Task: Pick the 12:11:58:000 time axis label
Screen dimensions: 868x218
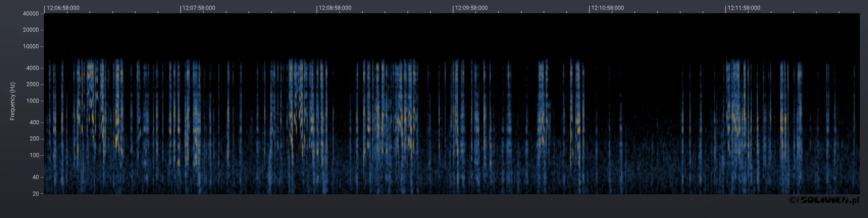Action: 744,8
